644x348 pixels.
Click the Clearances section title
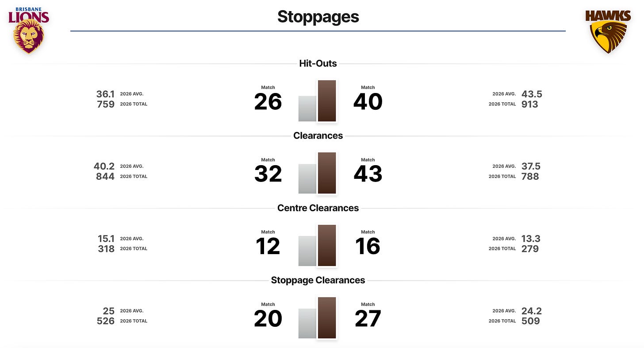[318, 135]
